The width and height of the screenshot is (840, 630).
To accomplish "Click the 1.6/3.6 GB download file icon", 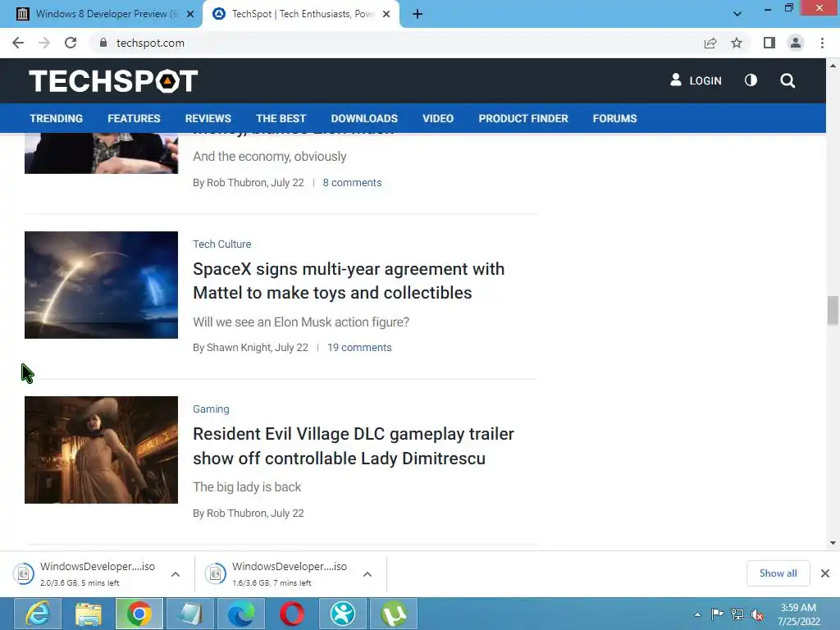I will [216, 573].
